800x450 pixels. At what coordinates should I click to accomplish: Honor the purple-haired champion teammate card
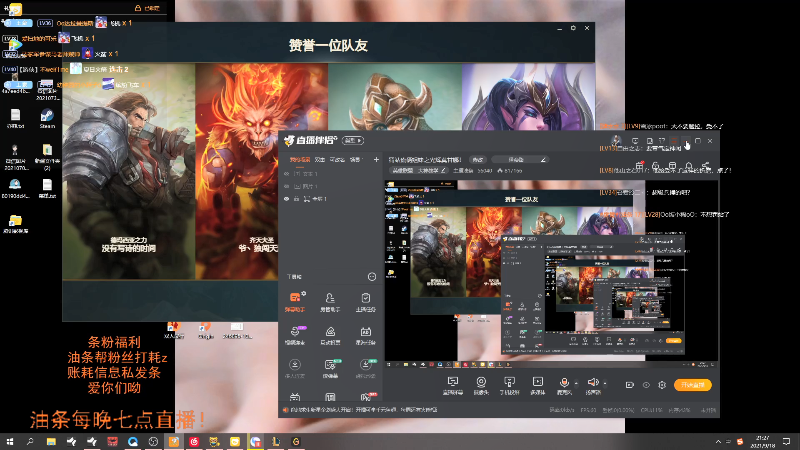click(x=528, y=97)
